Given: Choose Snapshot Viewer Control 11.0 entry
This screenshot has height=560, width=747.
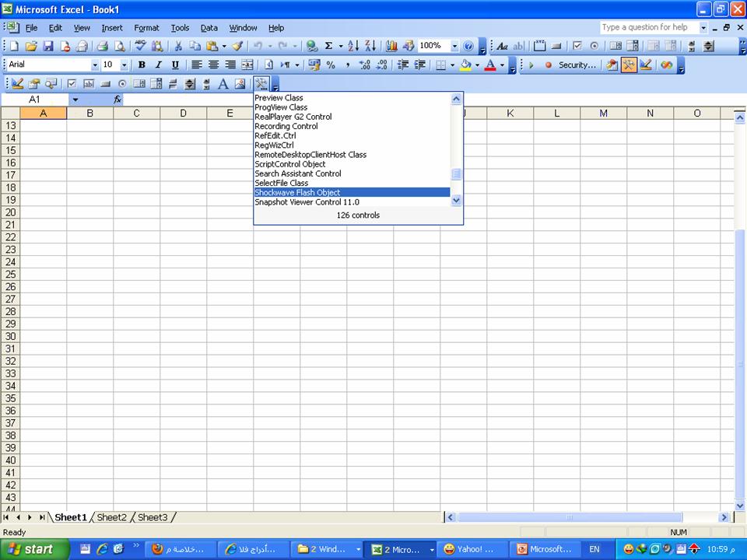Looking at the screenshot, I should point(352,202).
